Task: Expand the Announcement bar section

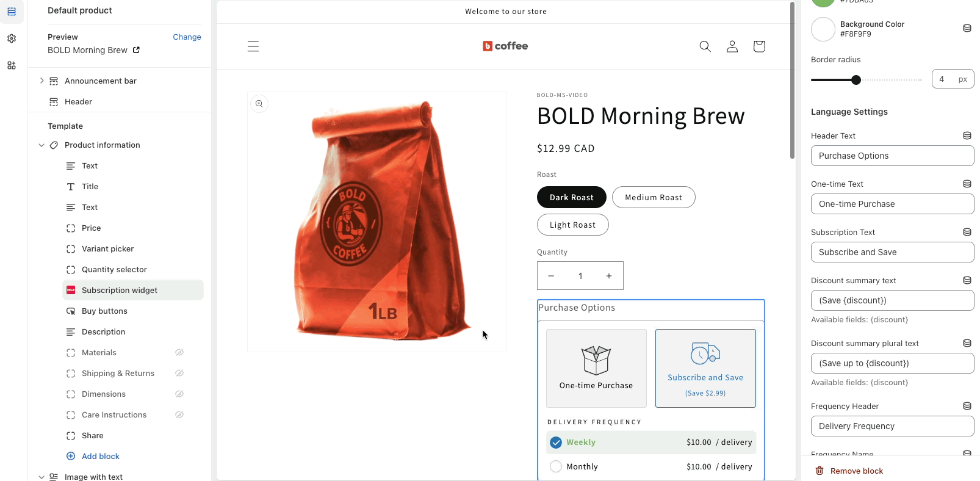Action: [41, 81]
